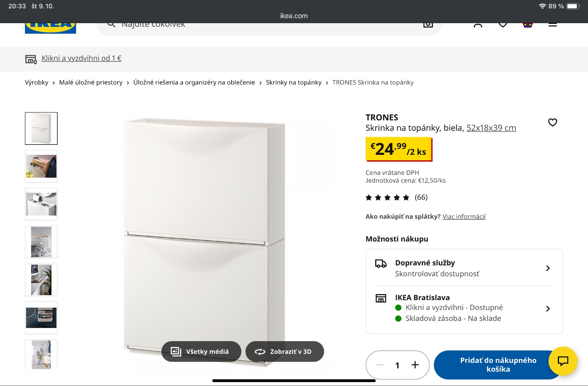The height and width of the screenshot is (386, 588).
Task: Expand IKEA Bratislava store availability
Action: tap(464, 308)
